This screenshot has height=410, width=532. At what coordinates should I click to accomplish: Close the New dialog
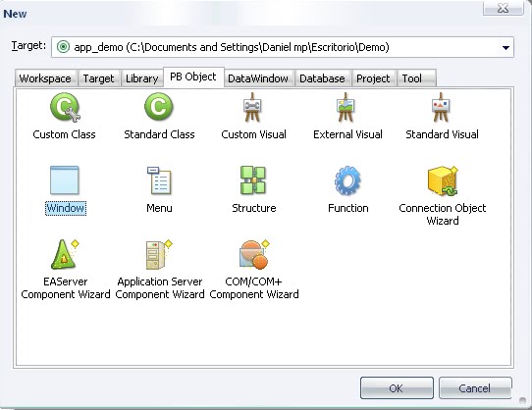pyautogui.click(x=503, y=8)
